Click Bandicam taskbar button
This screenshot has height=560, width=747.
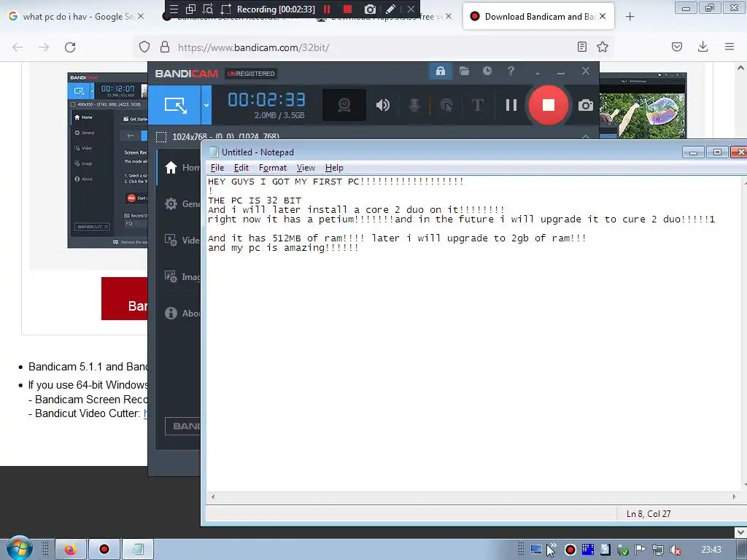tap(104, 550)
